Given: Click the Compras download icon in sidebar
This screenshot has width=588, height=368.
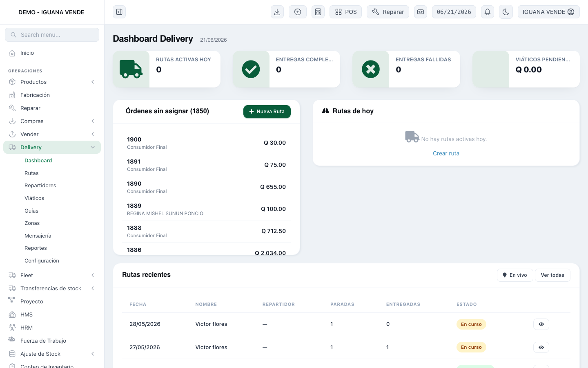Looking at the screenshot, I should pyautogui.click(x=12, y=121).
